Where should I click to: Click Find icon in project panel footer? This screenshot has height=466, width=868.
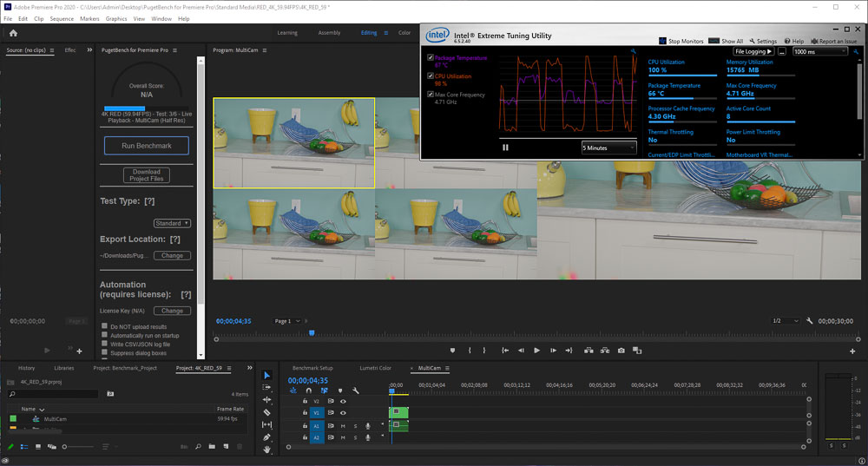(x=198, y=447)
